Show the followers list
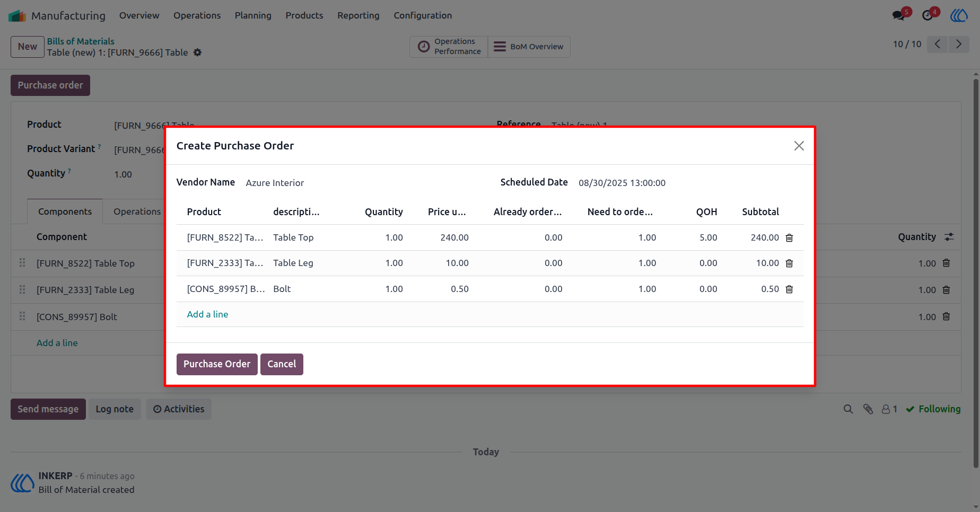Viewport: 980px width, 512px height. [889, 409]
